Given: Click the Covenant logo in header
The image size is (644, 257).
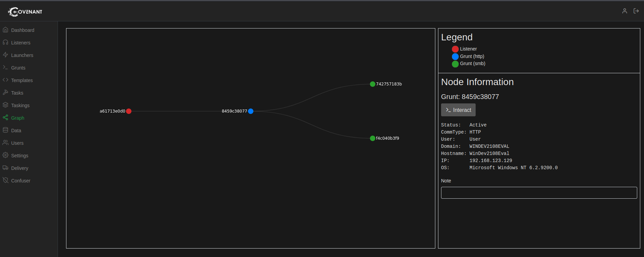Looking at the screenshot, I should (25, 12).
